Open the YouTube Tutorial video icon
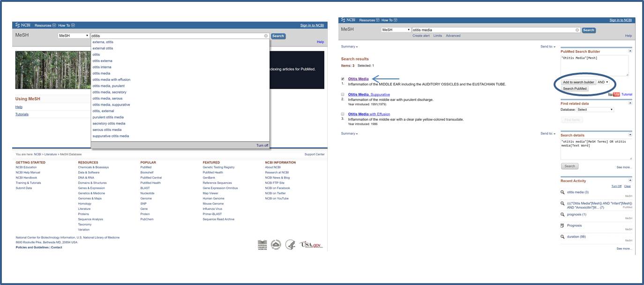644x285 pixels. point(614,93)
